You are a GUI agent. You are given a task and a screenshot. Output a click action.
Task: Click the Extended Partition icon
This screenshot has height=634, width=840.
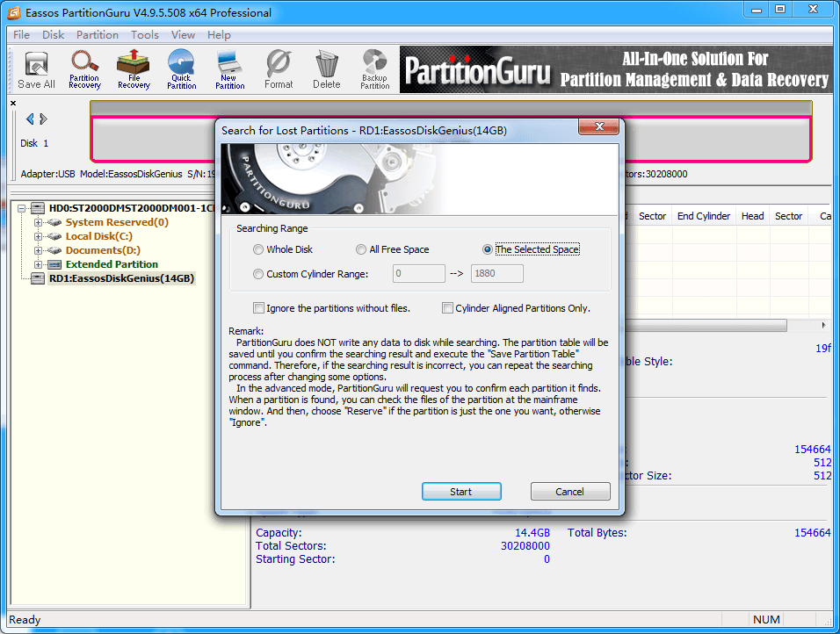click(x=54, y=264)
